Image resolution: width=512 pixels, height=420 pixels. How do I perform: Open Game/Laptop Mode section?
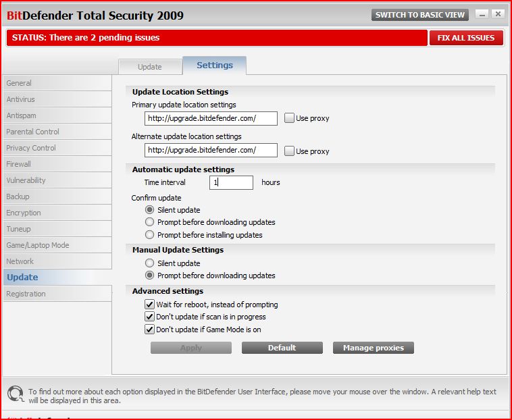[57, 245]
